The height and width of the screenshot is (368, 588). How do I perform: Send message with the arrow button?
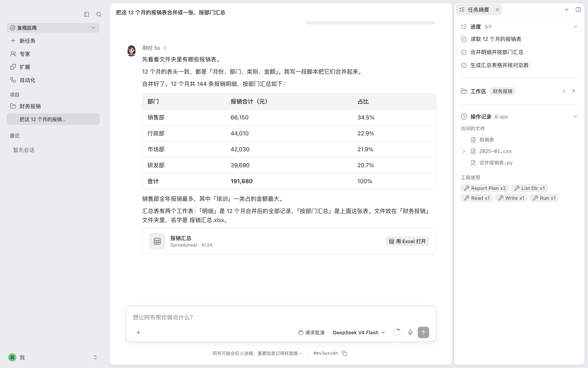[423, 332]
